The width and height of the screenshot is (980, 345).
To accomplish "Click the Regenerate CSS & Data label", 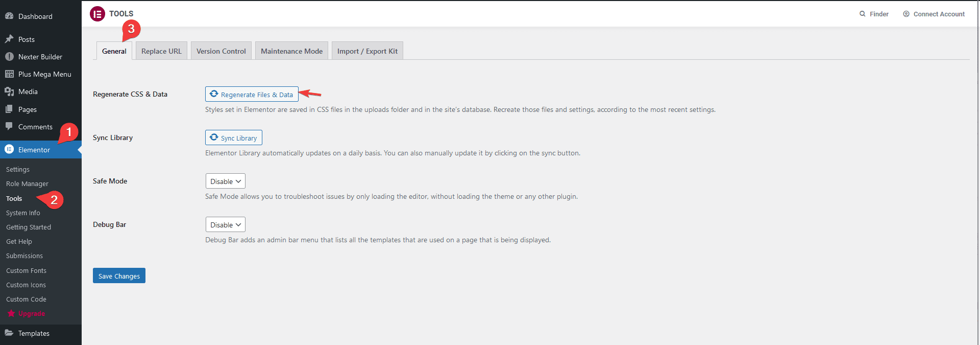I will [x=130, y=94].
